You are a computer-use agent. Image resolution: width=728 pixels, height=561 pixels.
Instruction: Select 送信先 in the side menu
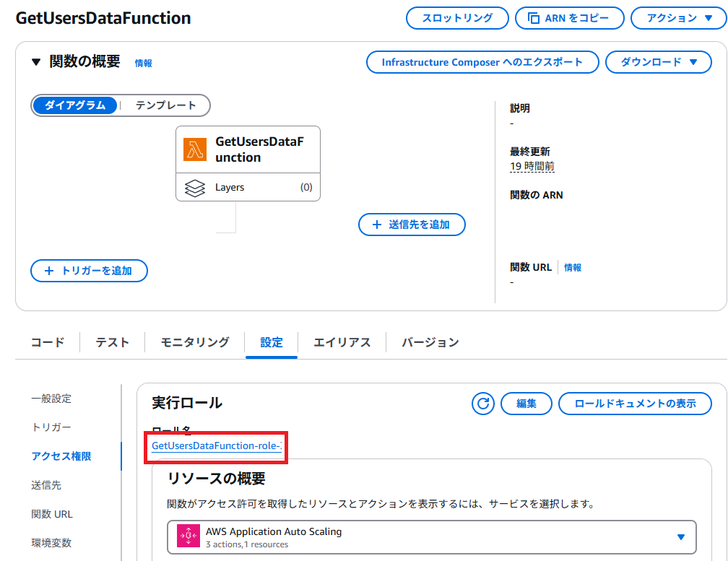[46, 485]
